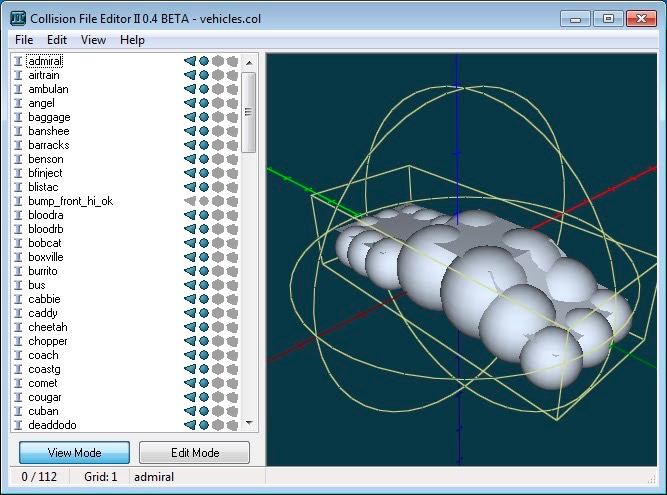Click the cone icon in benson row
Viewport: 667px width, 495px height.
point(190,159)
